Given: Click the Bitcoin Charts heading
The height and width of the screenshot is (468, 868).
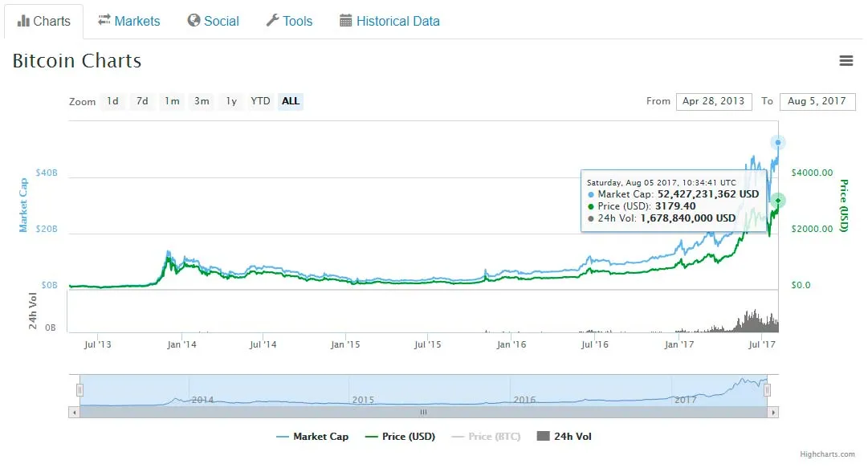Looking at the screenshot, I should (x=77, y=61).
